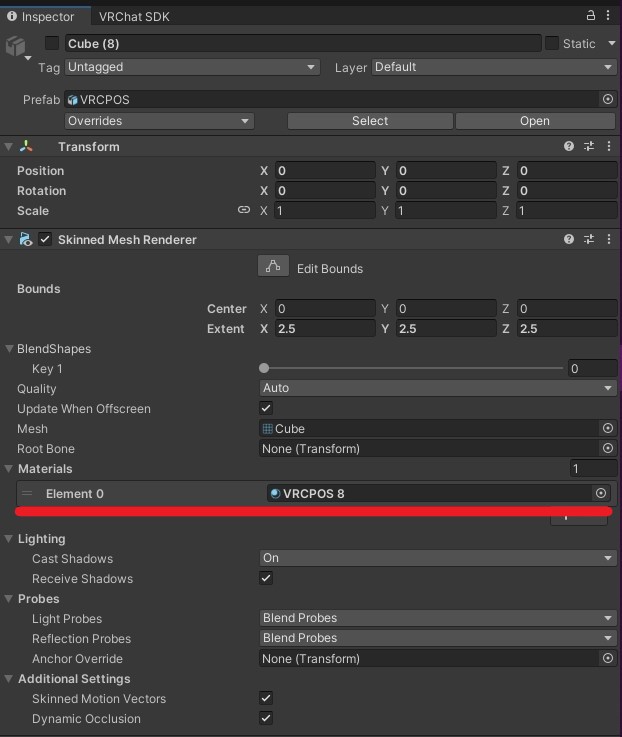622x737 pixels.
Task: Click the prefab Open button
Action: [535, 121]
